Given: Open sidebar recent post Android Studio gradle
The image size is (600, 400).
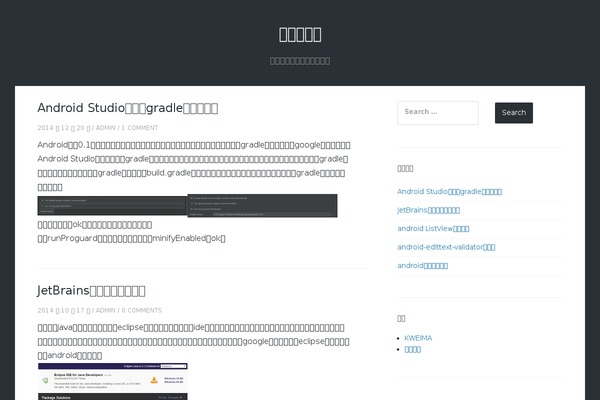Looking at the screenshot, I should pyautogui.click(x=450, y=191).
